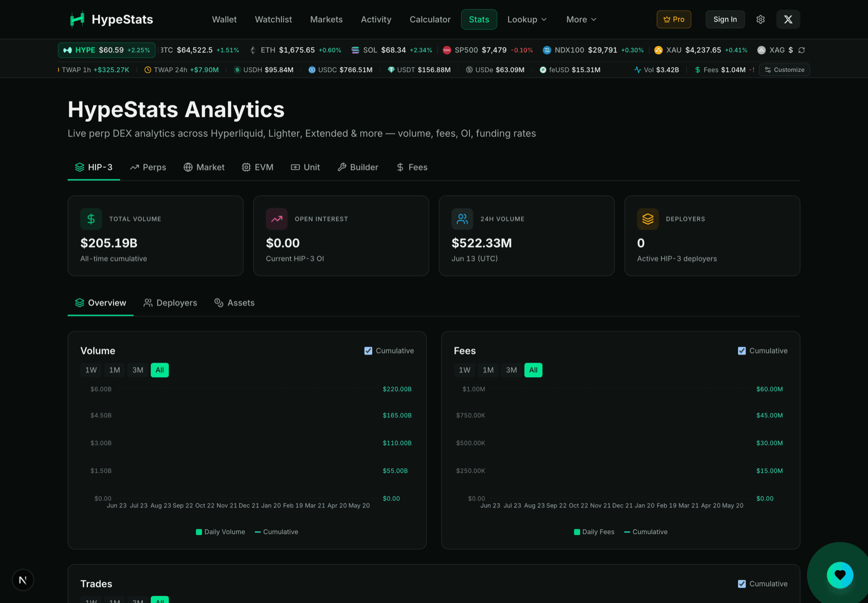The width and height of the screenshot is (868, 603).
Task: Click the SOL coin icon in ticker
Action: tap(355, 50)
